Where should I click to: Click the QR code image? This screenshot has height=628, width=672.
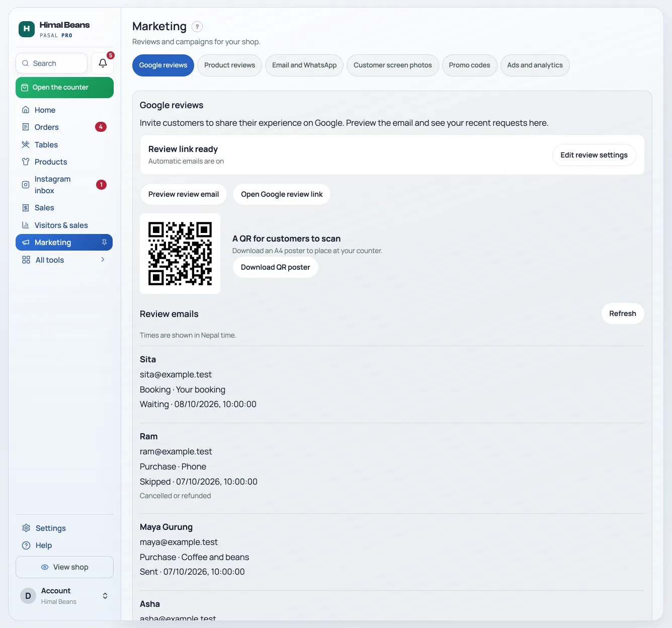(x=180, y=254)
